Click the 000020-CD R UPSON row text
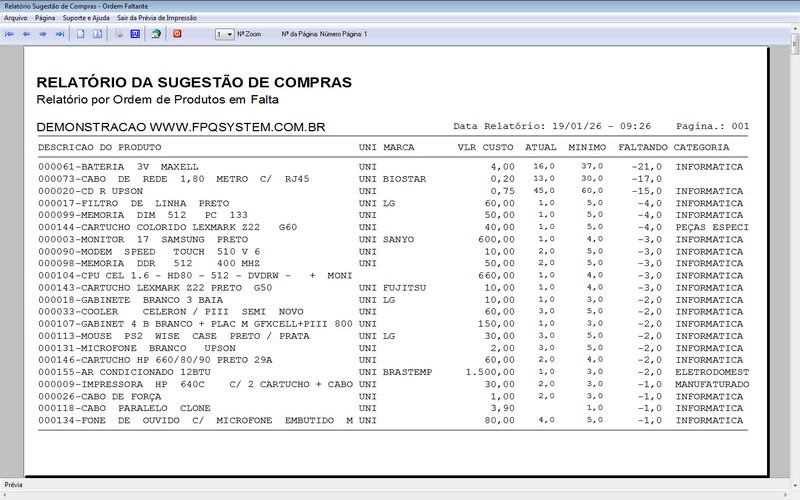The image size is (800, 500). pyautogui.click(x=91, y=191)
